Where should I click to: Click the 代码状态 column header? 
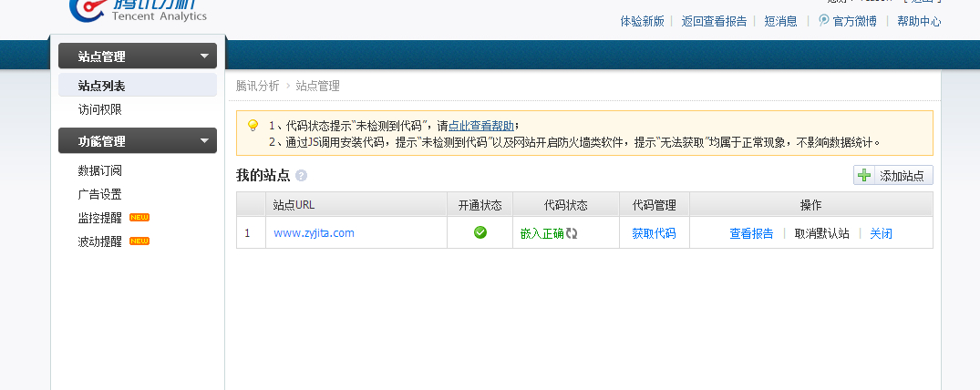pyautogui.click(x=565, y=205)
